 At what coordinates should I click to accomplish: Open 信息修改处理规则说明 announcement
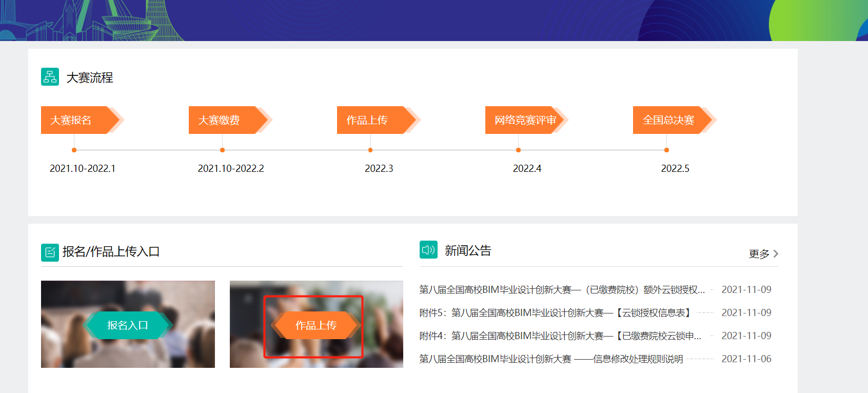[x=551, y=359]
